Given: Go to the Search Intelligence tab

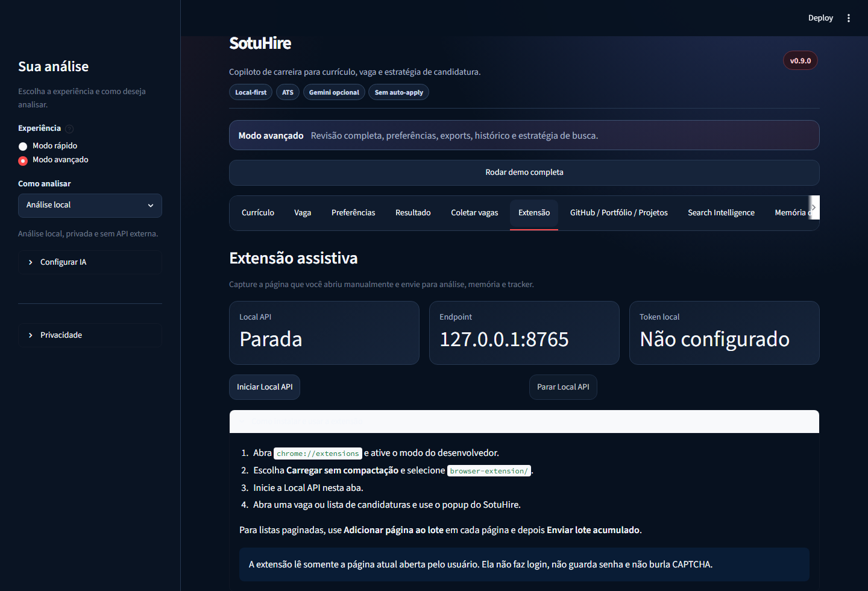Looking at the screenshot, I should coord(721,213).
